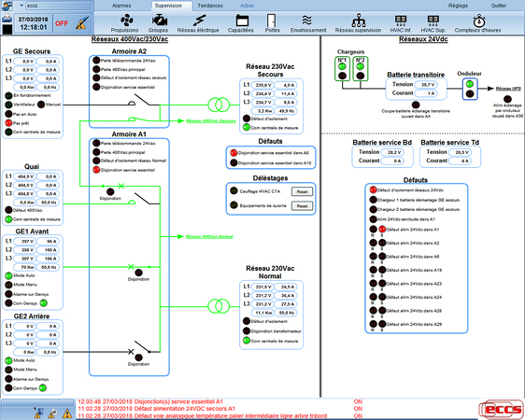Click the OFF alarm status toggle

click(62, 23)
